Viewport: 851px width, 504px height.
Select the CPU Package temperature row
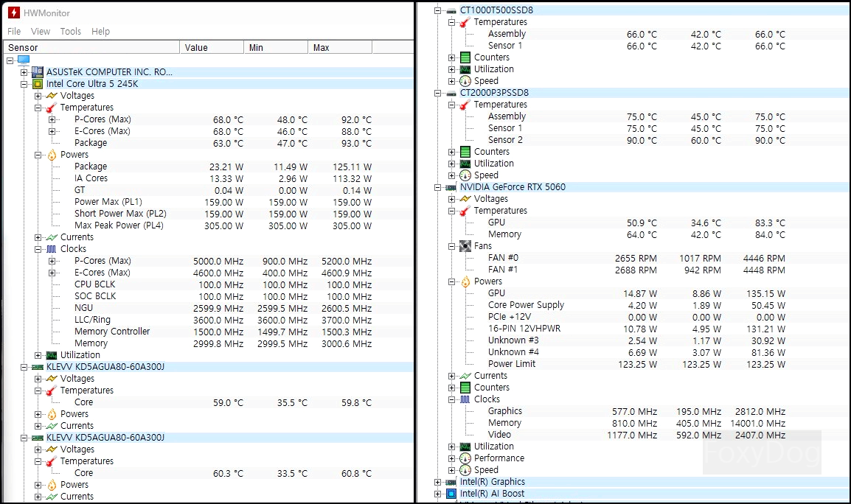coord(223,143)
